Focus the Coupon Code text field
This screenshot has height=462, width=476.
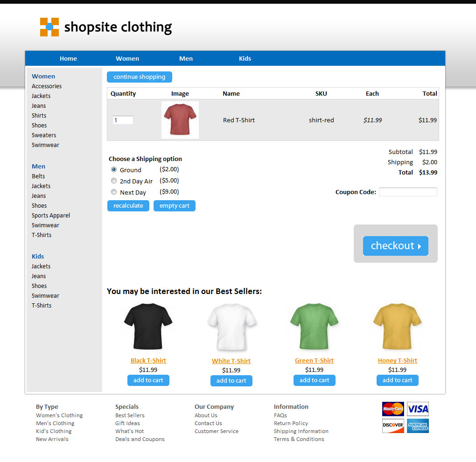tap(408, 192)
